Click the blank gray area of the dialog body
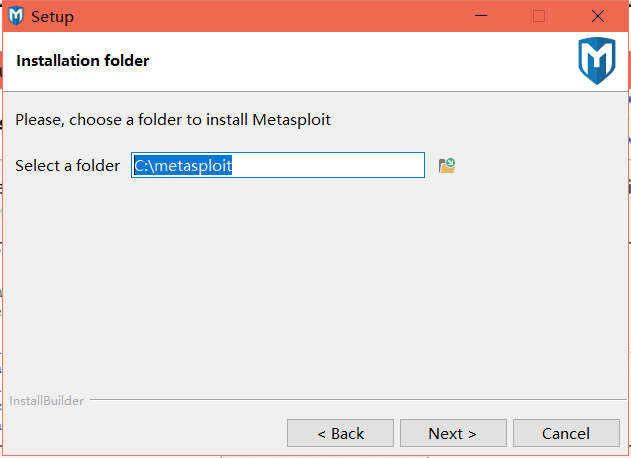The width and height of the screenshot is (631, 458). 314,282
